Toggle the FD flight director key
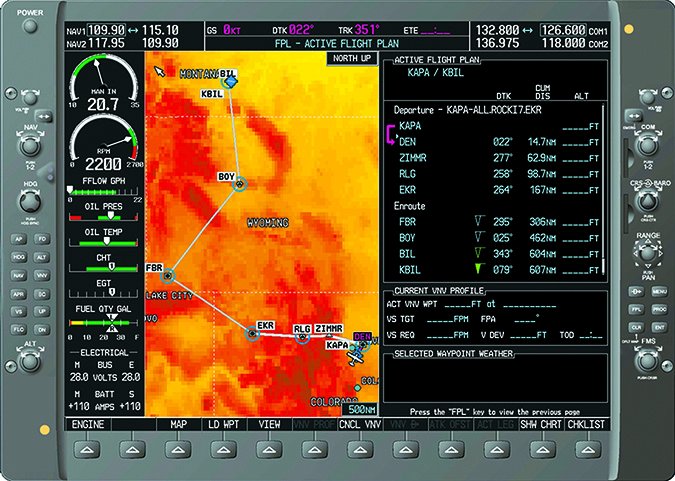 click(42, 240)
